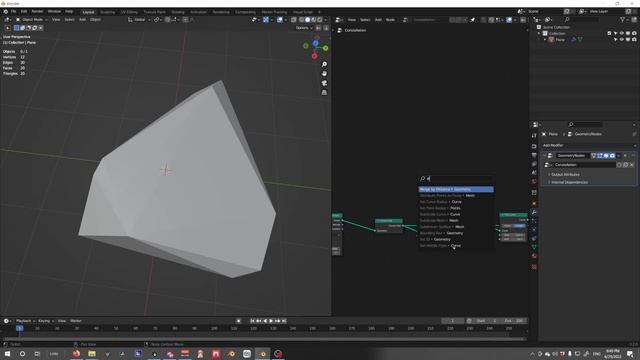
Task: Click the pan hand icon in viewport
Action: coord(324,74)
